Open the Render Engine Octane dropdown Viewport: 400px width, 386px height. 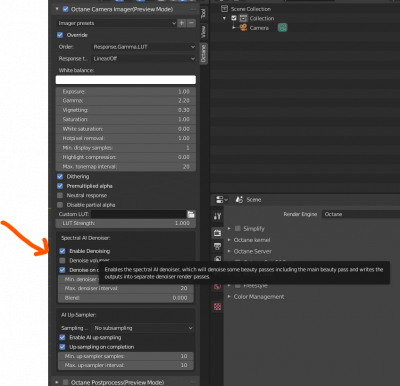point(361,214)
